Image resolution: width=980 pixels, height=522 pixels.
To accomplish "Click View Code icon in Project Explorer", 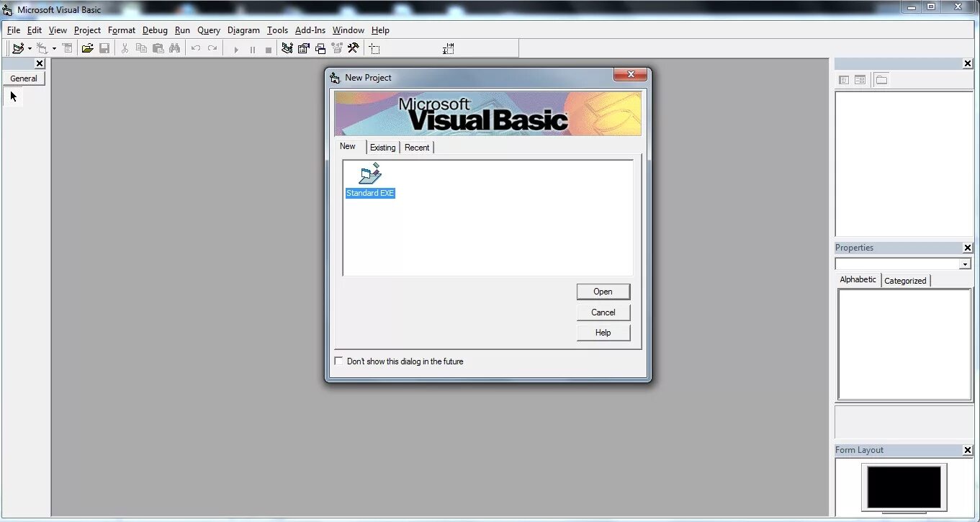I will (x=844, y=80).
